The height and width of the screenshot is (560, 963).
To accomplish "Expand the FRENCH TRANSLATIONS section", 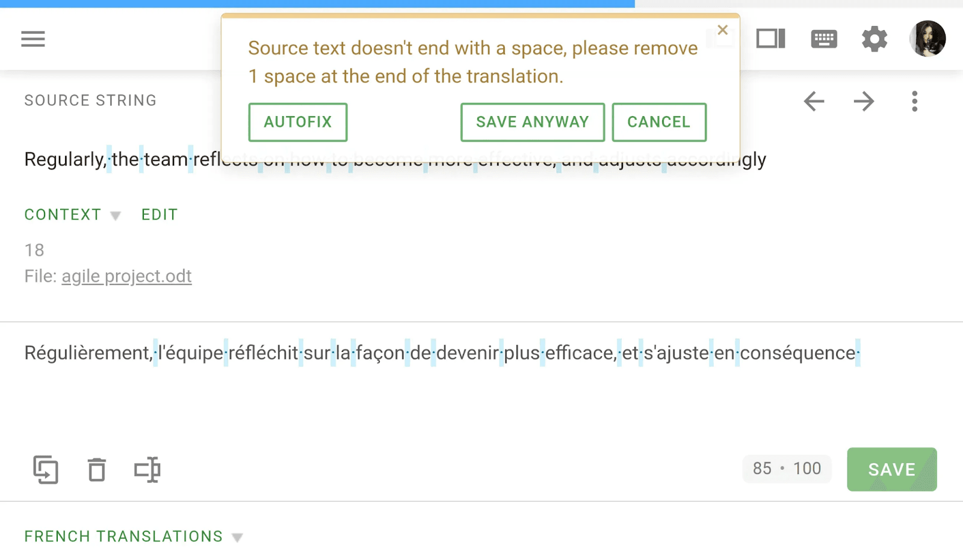I will [x=133, y=537].
